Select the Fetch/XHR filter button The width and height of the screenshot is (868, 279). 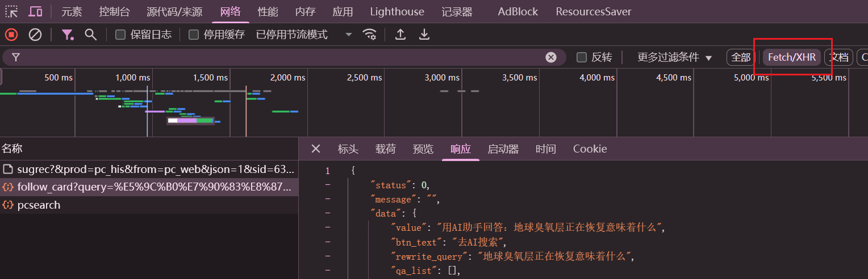(x=791, y=57)
